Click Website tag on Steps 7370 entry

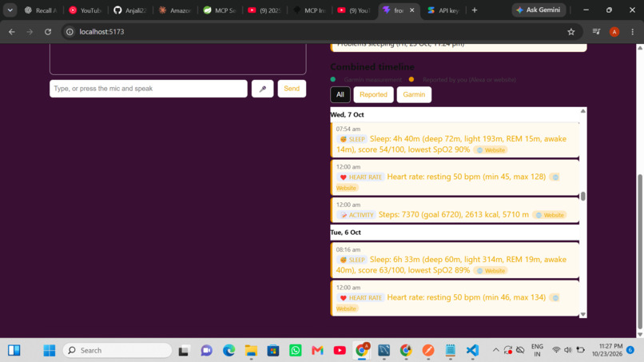point(550,215)
